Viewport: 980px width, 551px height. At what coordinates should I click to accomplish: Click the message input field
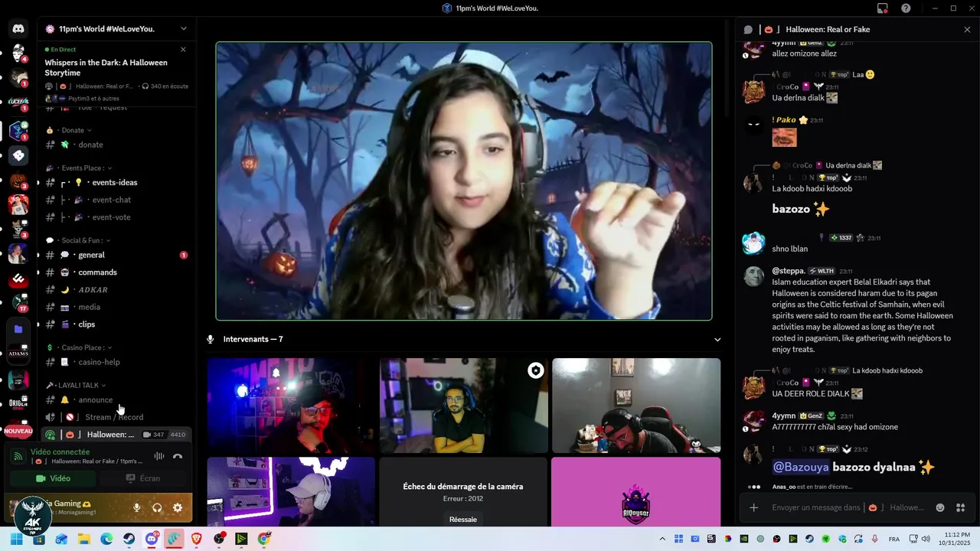click(848, 507)
